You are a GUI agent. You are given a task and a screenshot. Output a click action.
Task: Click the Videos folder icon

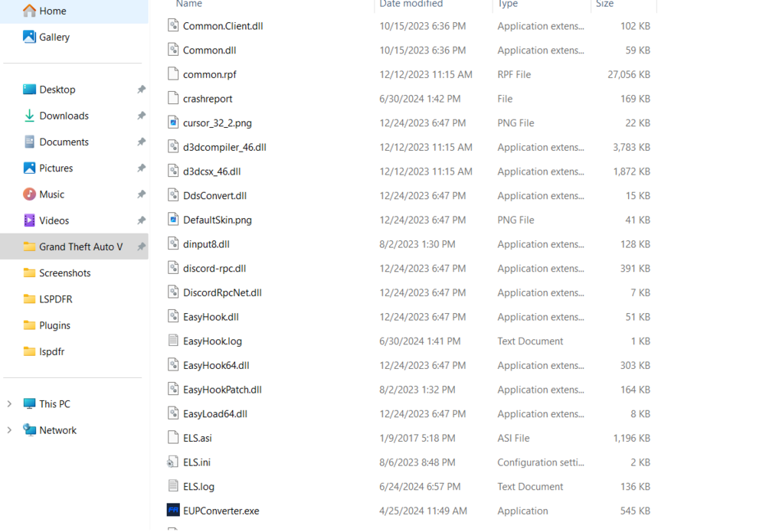(30, 220)
